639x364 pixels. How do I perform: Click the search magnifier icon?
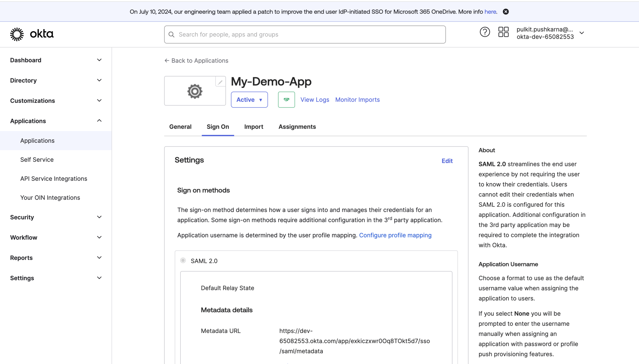(x=171, y=35)
